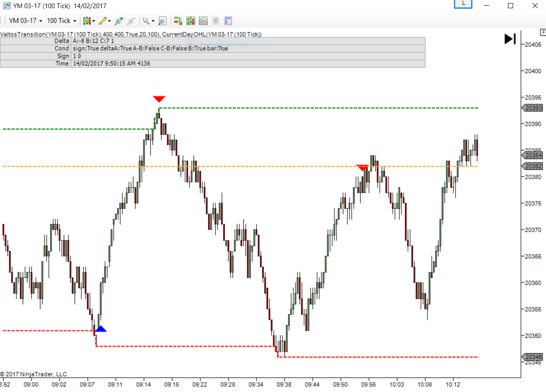The height and width of the screenshot is (392, 546).
Task: Click the red down-triangle at chart high
Action: coord(159,99)
